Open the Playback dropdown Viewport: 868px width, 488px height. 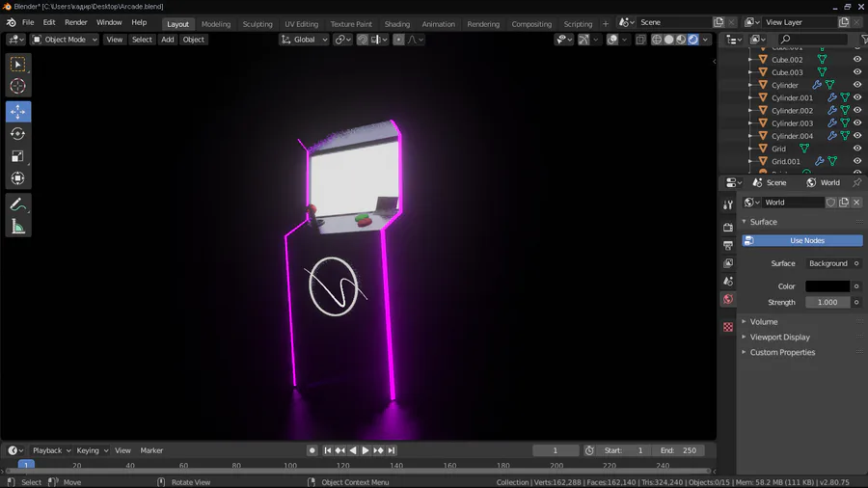[51, 450]
